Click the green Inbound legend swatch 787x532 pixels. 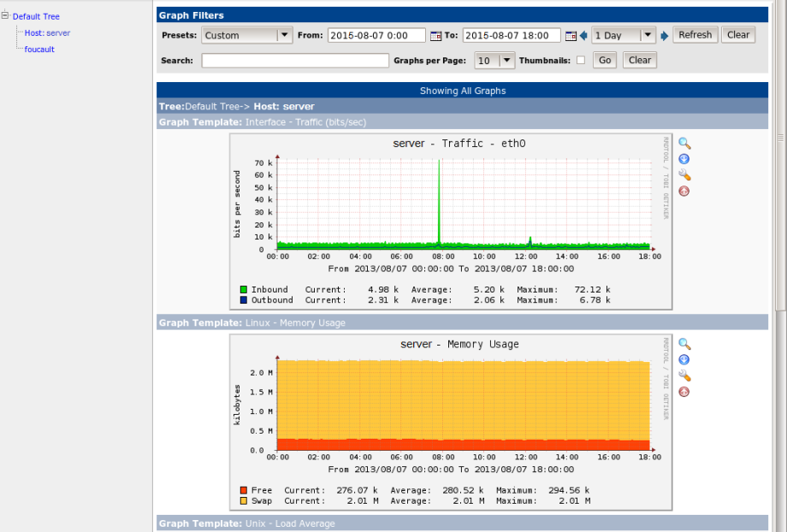(x=244, y=290)
